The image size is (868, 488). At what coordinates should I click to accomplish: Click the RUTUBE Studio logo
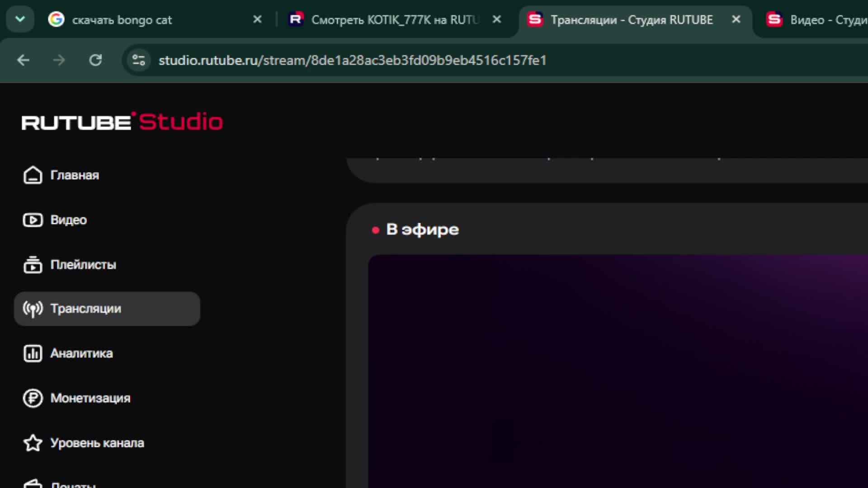click(122, 122)
